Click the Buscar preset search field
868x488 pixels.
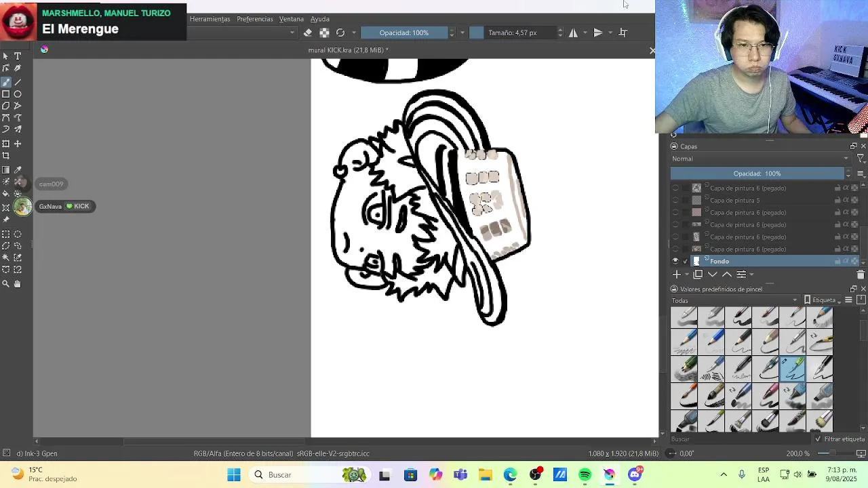click(x=739, y=439)
